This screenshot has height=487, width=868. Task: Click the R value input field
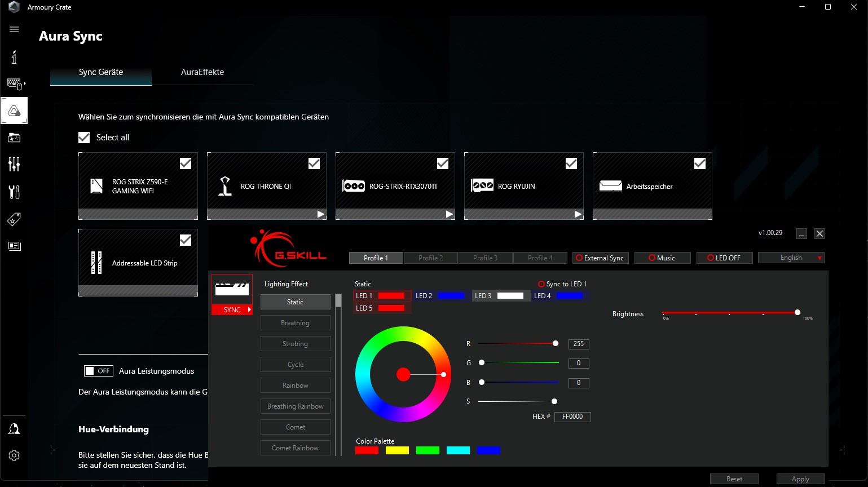579,344
